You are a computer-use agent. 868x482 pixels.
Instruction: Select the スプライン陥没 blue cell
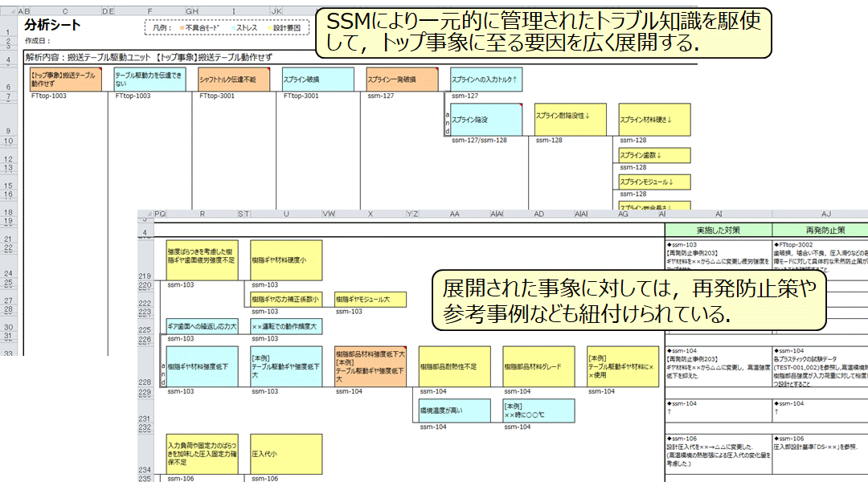coord(486,120)
